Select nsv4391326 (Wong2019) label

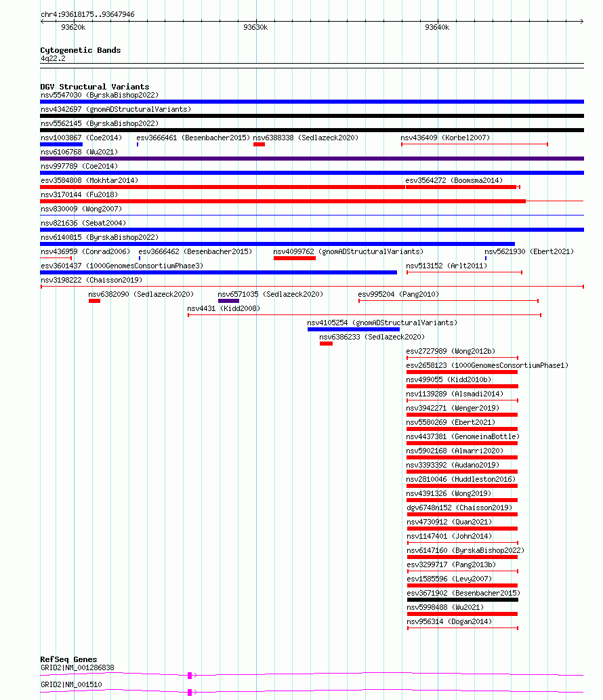449,495
